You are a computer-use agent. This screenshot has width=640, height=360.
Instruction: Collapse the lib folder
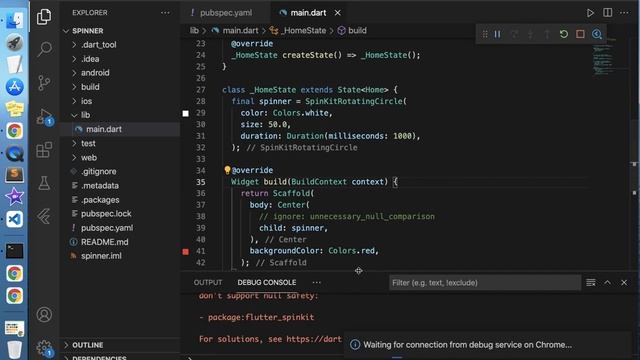120,115
